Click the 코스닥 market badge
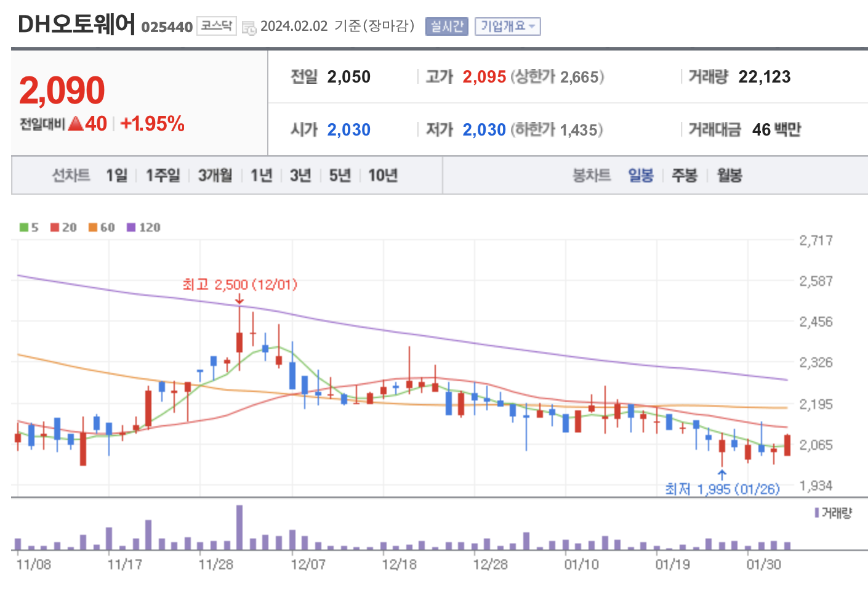 click(x=217, y=26)
